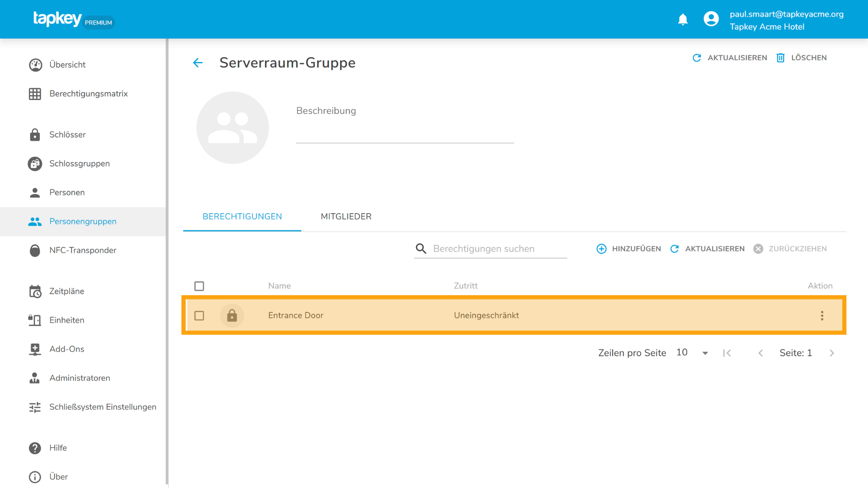Click the Administratoren icon
Screen dimensions: 868x488
point(35,378)
